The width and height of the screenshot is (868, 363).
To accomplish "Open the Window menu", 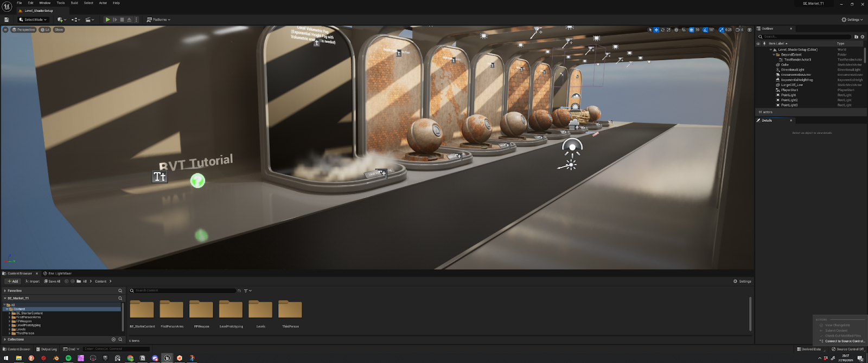I will tap(45, 3).
